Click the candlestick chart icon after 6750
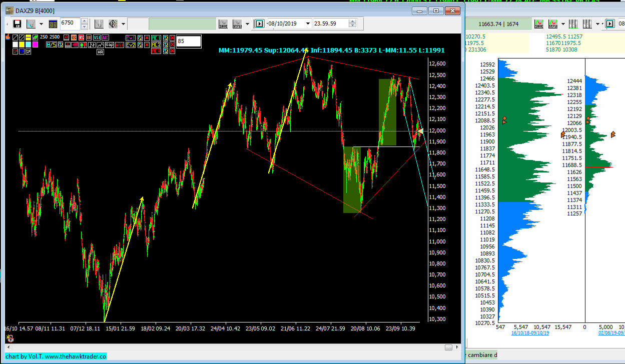 click(99, 23)
